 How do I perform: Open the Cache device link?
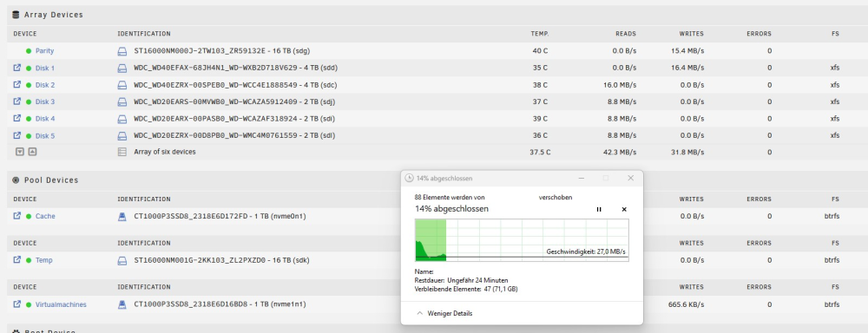[x=45, y=216]
